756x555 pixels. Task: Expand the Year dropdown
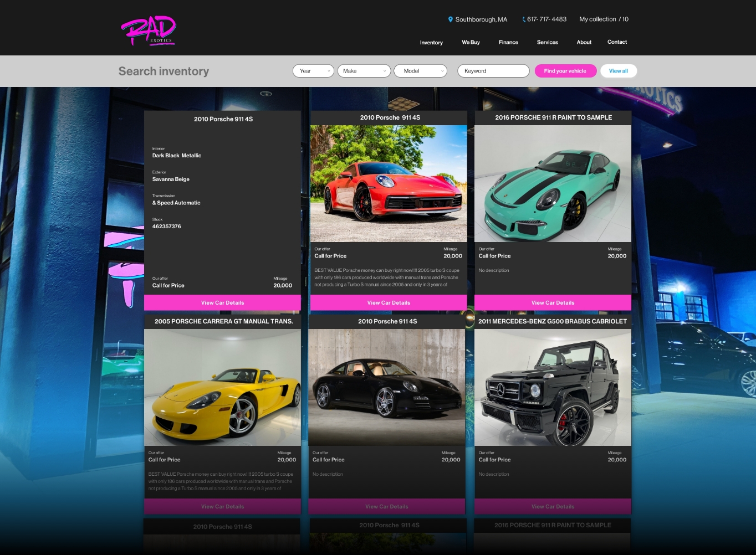(x=313, y=71)
